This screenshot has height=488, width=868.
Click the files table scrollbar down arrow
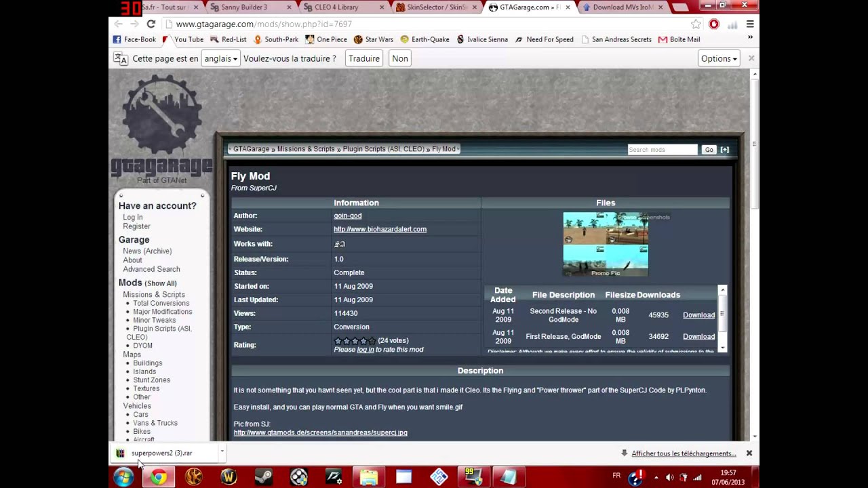(x=722, y=347)
